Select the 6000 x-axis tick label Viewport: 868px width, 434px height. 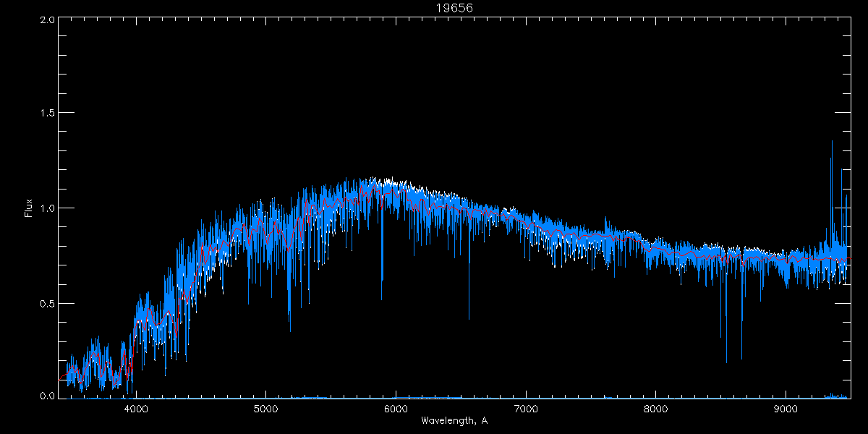pos(396,408)
